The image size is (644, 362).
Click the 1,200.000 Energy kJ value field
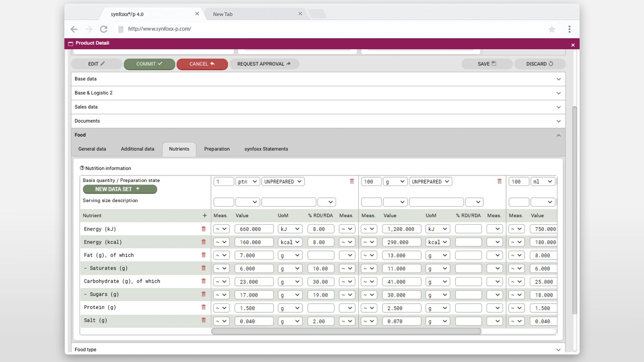click(x=402, y=229)
